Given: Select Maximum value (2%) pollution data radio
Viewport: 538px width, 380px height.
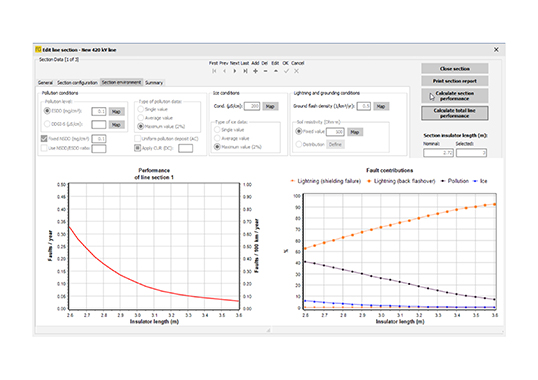Looking at the screenshot, I should click(x=140, y=127).
